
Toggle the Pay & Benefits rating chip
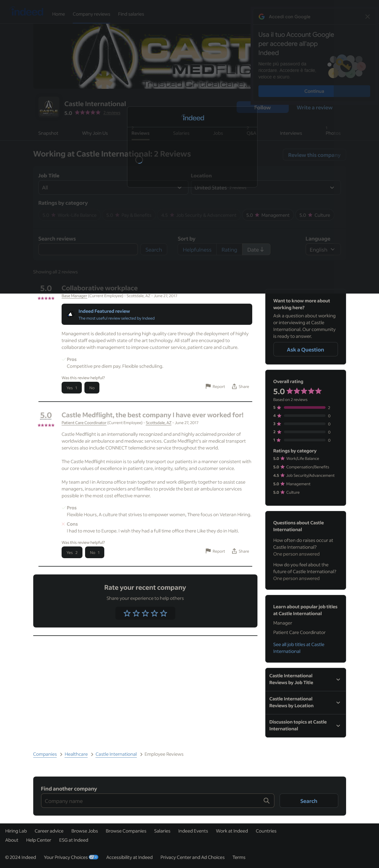[x=129, y=215]
